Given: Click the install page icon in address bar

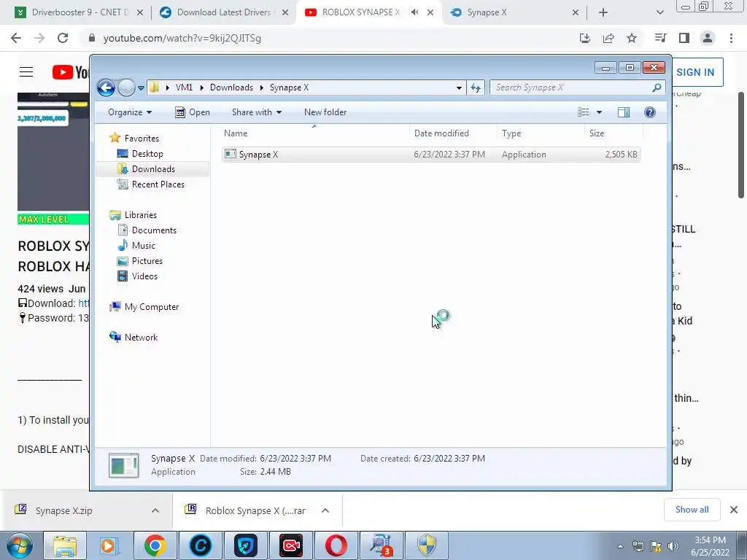Looking at the screenshot, I should pyautogui.click(x=585, y=38).
